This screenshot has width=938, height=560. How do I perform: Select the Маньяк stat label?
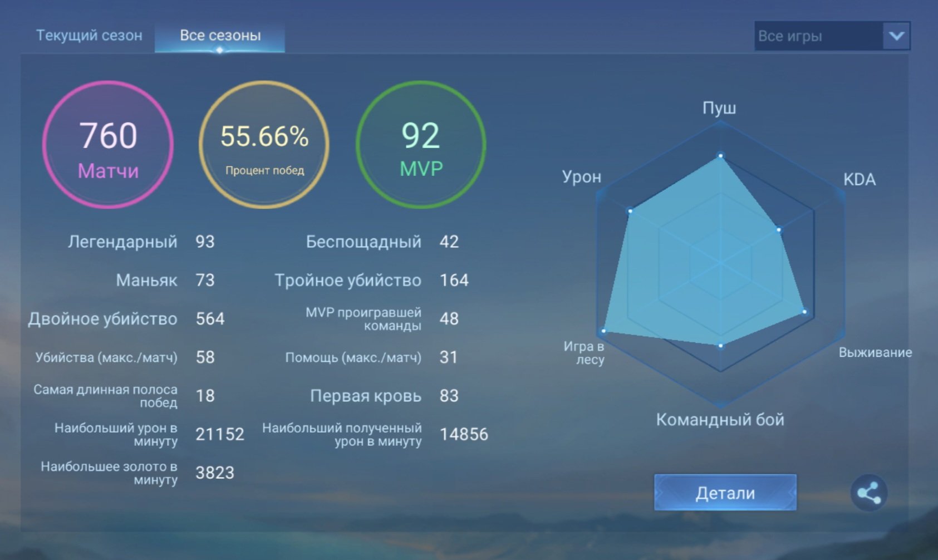pyautogui.click(x=146, y=280)
